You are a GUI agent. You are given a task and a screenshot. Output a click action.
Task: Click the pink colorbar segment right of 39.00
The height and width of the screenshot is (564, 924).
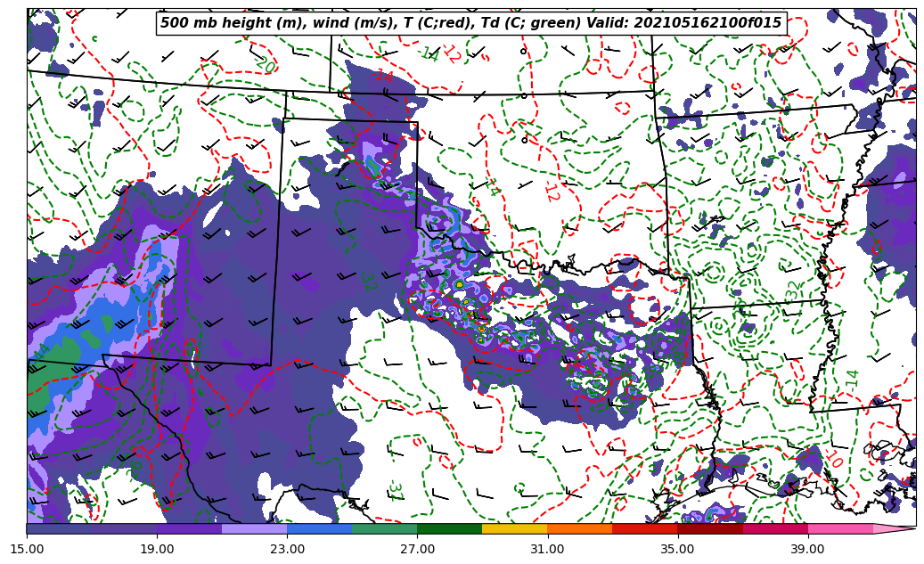(x=839, y=528)
